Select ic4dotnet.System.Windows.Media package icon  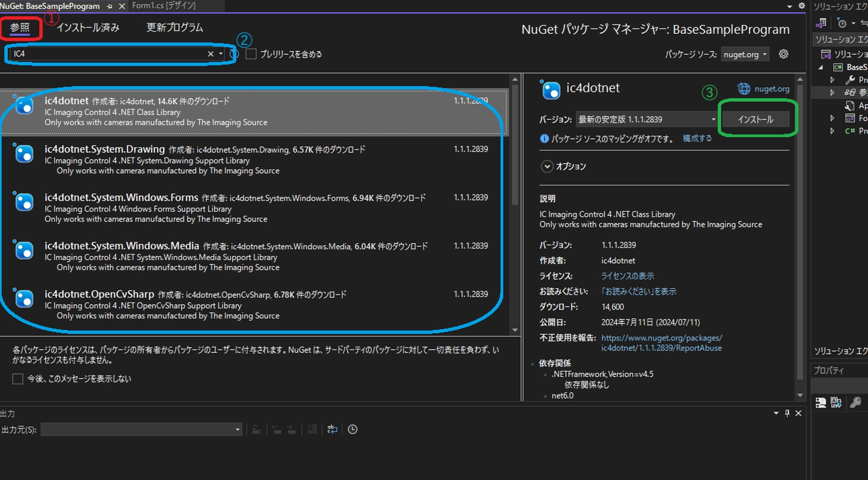click(24, 250)
